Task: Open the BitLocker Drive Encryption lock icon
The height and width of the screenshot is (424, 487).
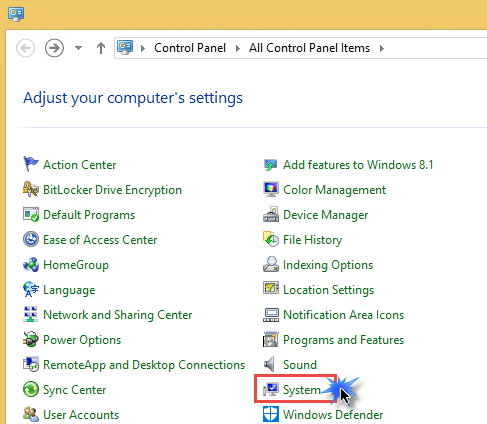Action: tap(31, 189)
